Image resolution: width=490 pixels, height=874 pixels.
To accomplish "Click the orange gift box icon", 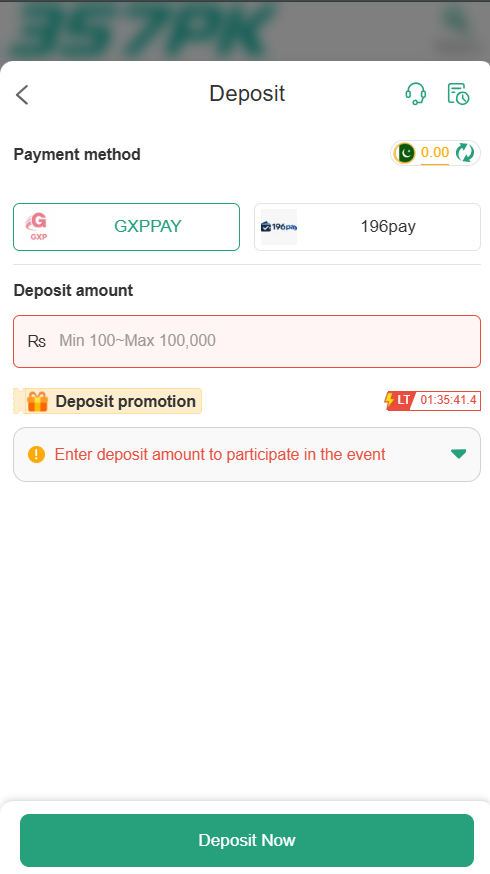I will [x=37, y=401].
